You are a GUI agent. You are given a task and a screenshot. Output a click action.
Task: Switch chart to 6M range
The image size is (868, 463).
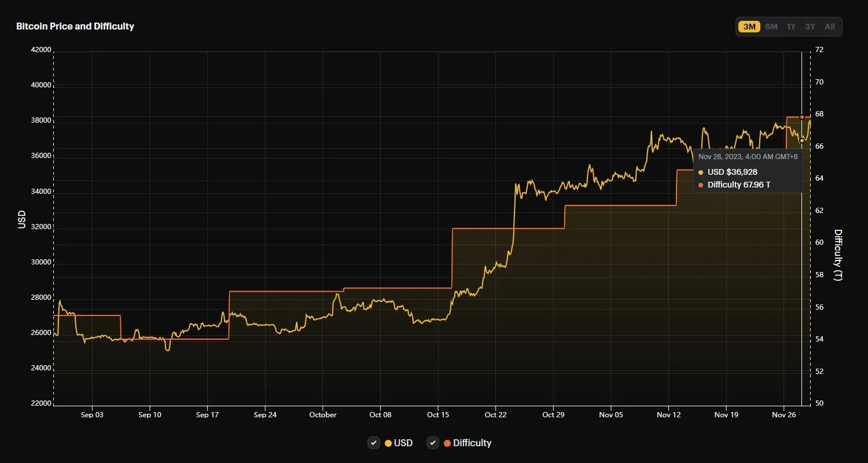coord(771,27)
